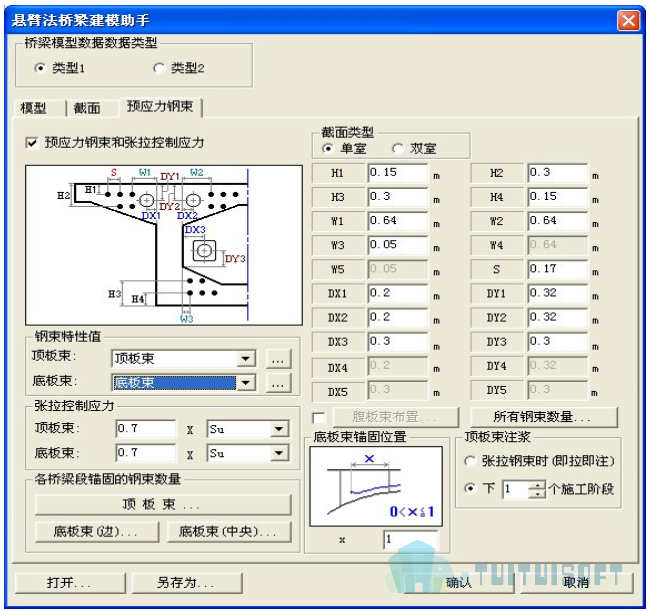Expand the 顶板束 Su stress dropdown

point(279,429)
